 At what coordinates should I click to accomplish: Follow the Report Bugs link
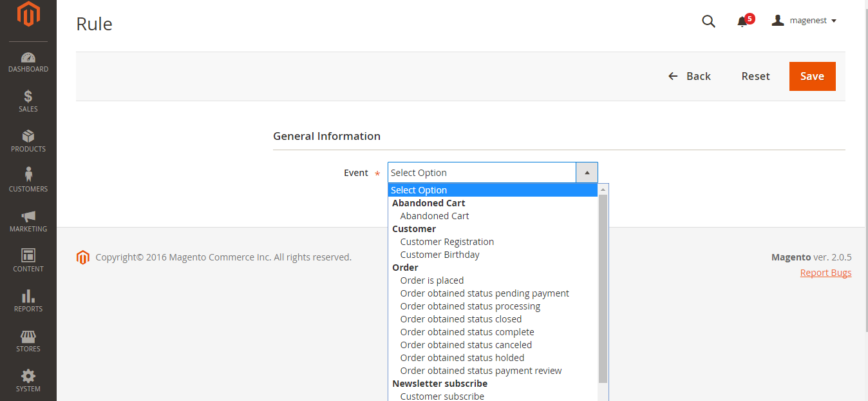click(826, 273)
